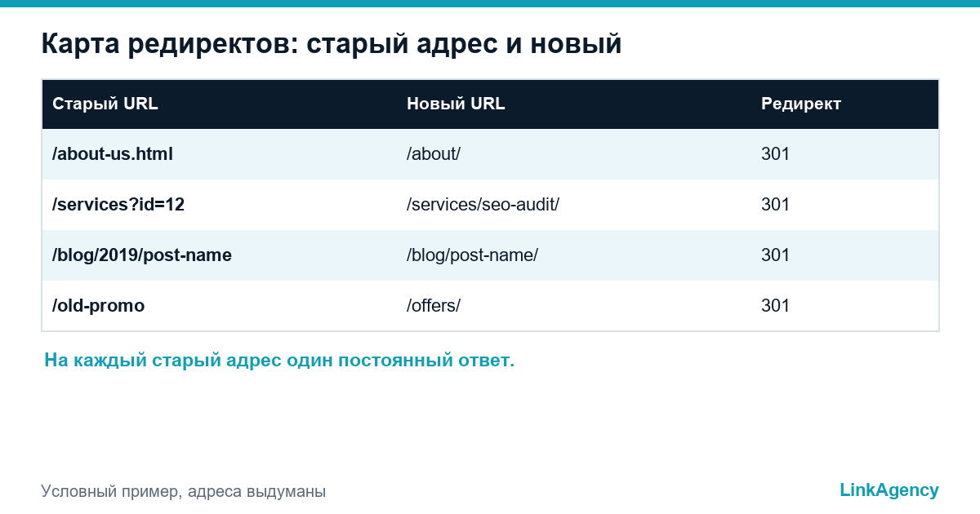
Task: Click the 301 value in the /services?id=12 row
Action: pos(776,204)
